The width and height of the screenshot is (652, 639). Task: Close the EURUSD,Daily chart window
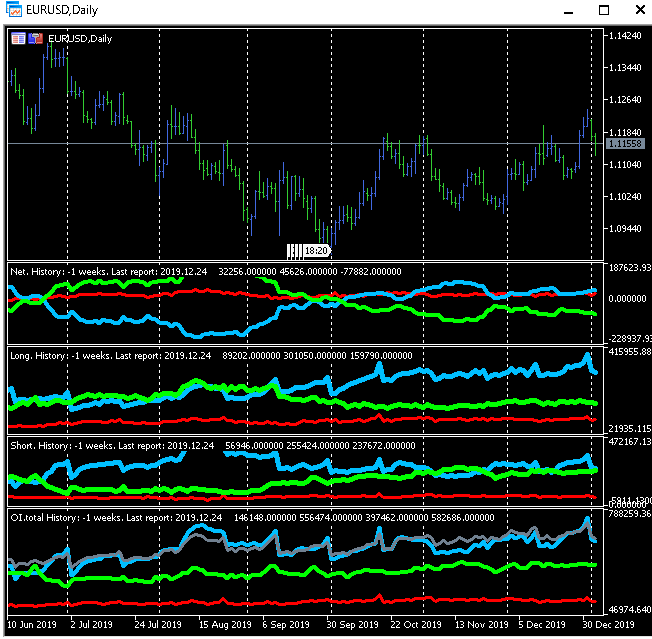tap(640, 10)
